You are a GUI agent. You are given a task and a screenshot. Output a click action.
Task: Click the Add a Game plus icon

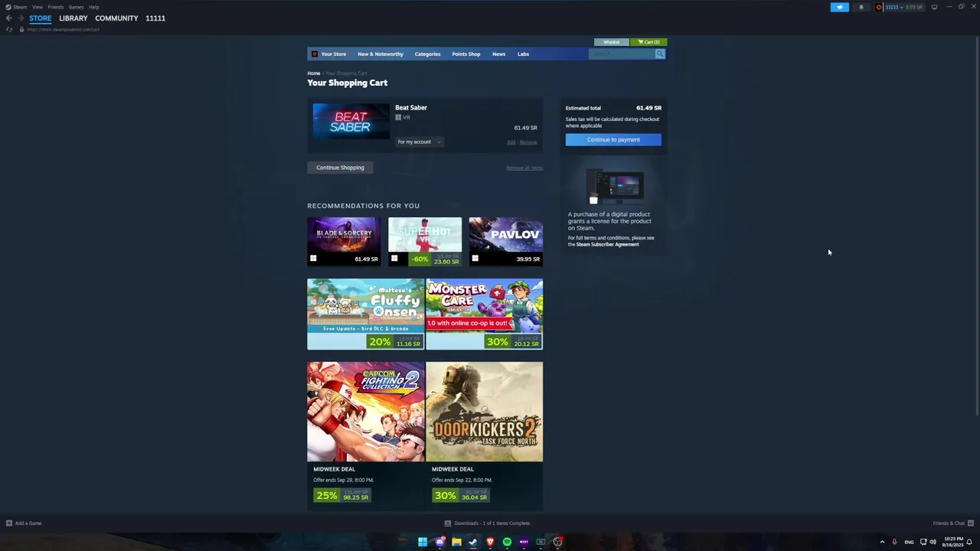click(x=9, y=523)
